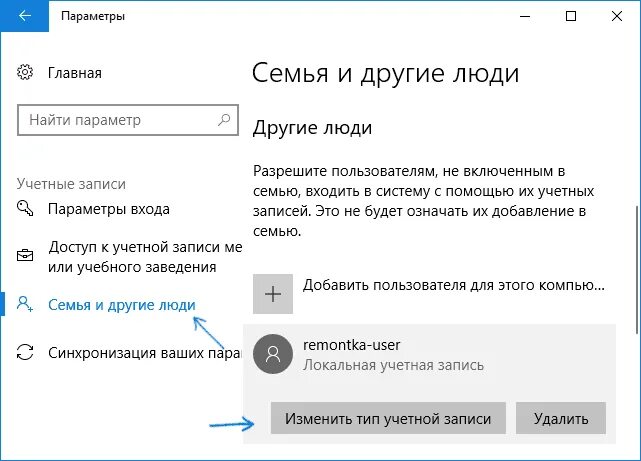Click the remontka-user avatar icon
The image size is (641, 461).
pyautogui.click(x=273, y=354)
